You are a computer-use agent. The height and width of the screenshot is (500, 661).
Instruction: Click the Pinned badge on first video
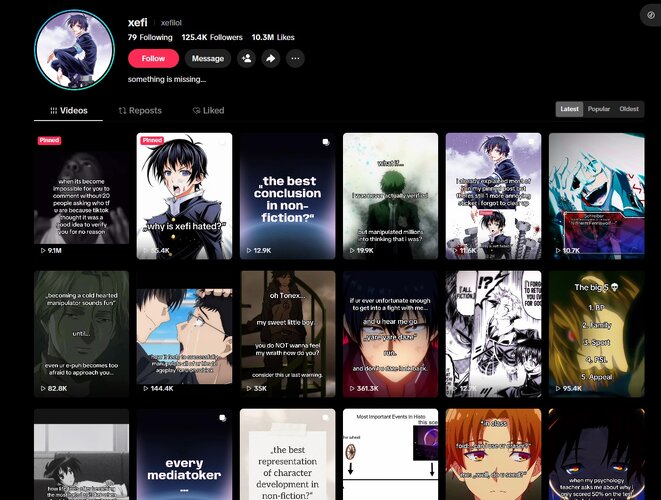point(49,140)
